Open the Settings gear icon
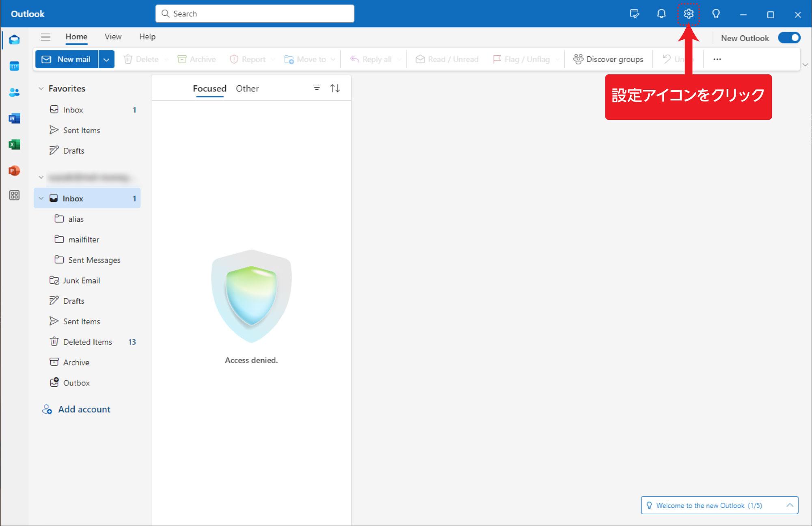 point(689,13)
